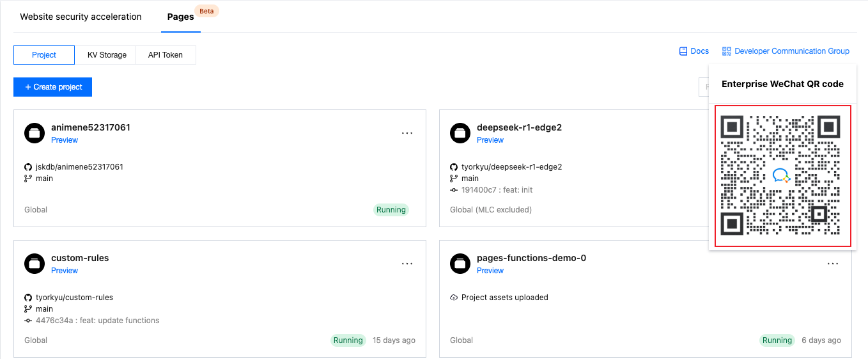Open Preview link for deepseek-r1-edge2

490,140
